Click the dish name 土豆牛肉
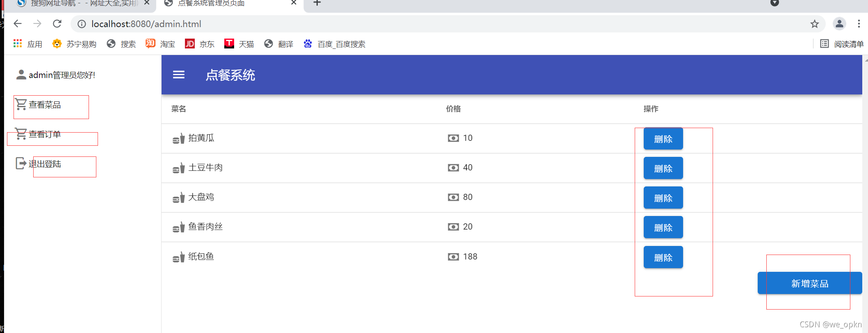Image resolution: width=868 pixels, height=333 pixels. coord(205,168)
